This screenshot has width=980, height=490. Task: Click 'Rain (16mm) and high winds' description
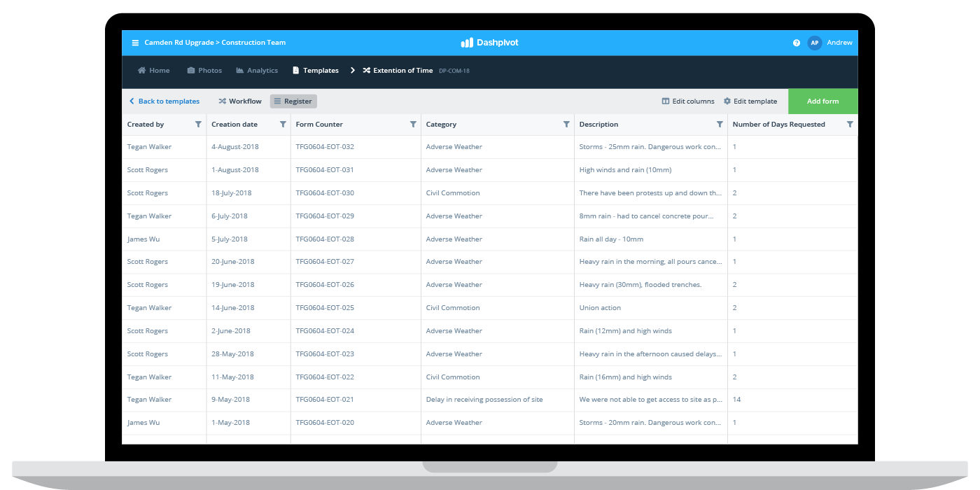pyautogui.click(x=625, y=377)
